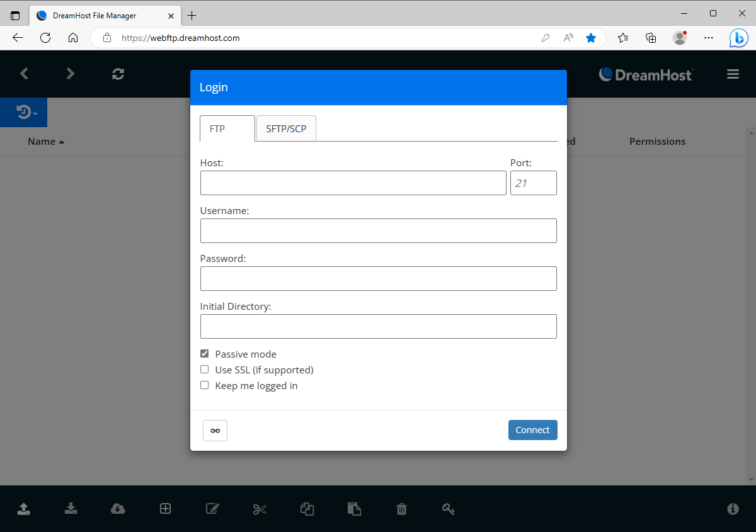Click the cut scissors icon
The height and width of the screenshot is (532, 756).
pos(260,509)
